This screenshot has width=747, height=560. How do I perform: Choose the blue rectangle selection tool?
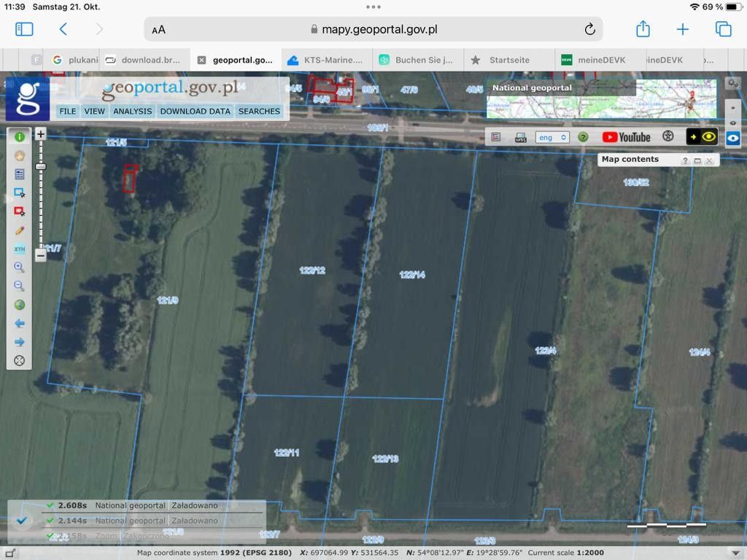click(x=20, y=193)
